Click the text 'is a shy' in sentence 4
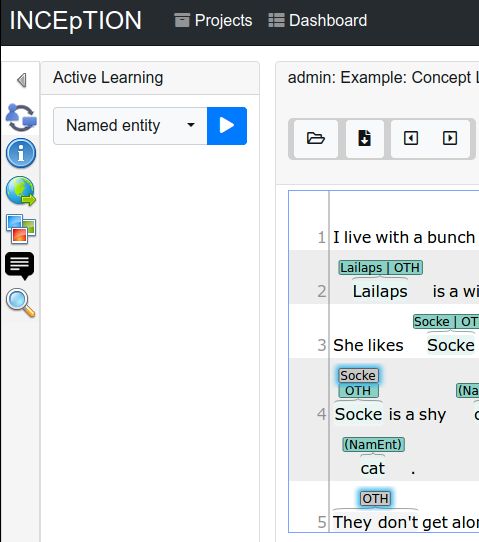This screenshot has width=479, height=542. tap(417, 414)
